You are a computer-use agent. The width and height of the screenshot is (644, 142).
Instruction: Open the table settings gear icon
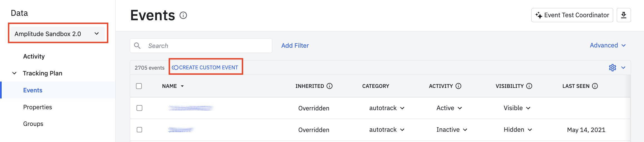[612, 68]
